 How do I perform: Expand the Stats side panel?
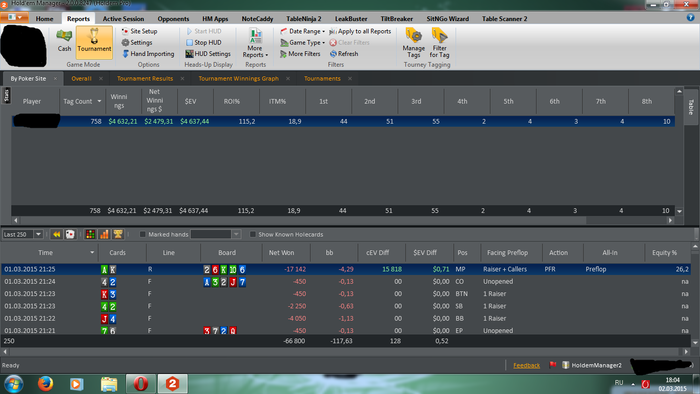6,95
